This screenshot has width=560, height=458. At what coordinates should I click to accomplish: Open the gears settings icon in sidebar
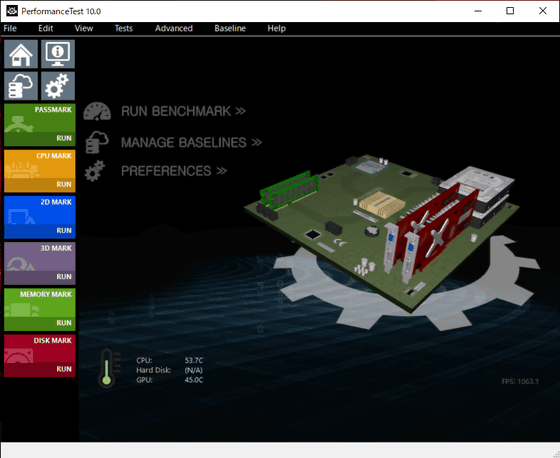(x=58, y=86)
